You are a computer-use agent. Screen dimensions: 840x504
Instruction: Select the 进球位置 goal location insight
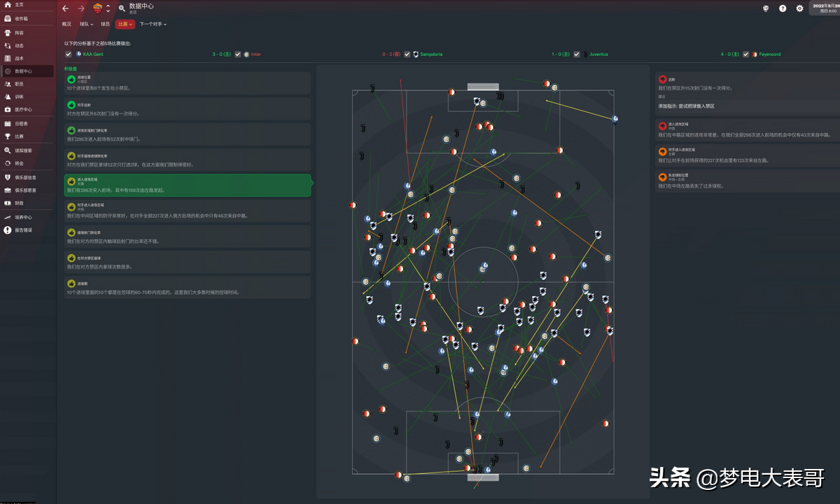click(188, 83)
